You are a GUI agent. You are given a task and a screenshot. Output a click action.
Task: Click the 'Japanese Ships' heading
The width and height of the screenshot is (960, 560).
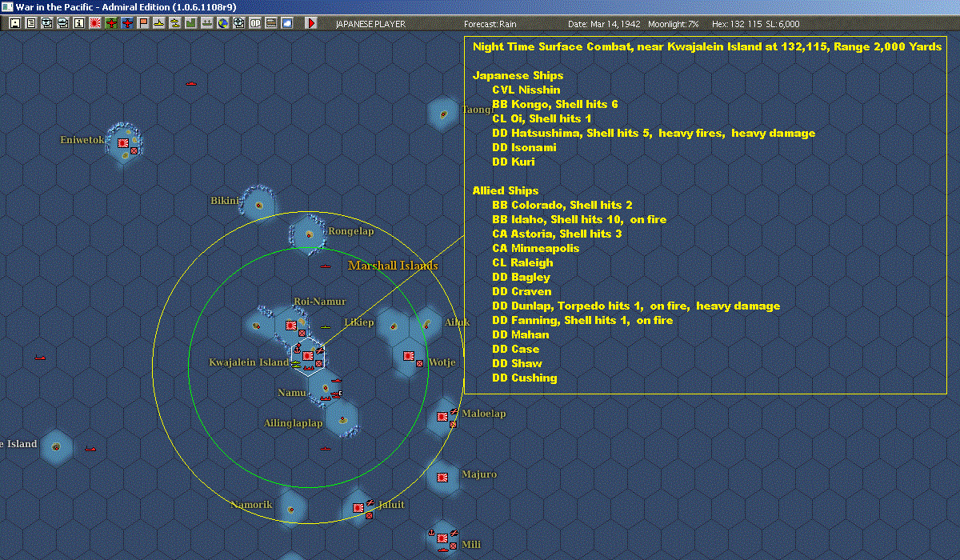[518, 75]
